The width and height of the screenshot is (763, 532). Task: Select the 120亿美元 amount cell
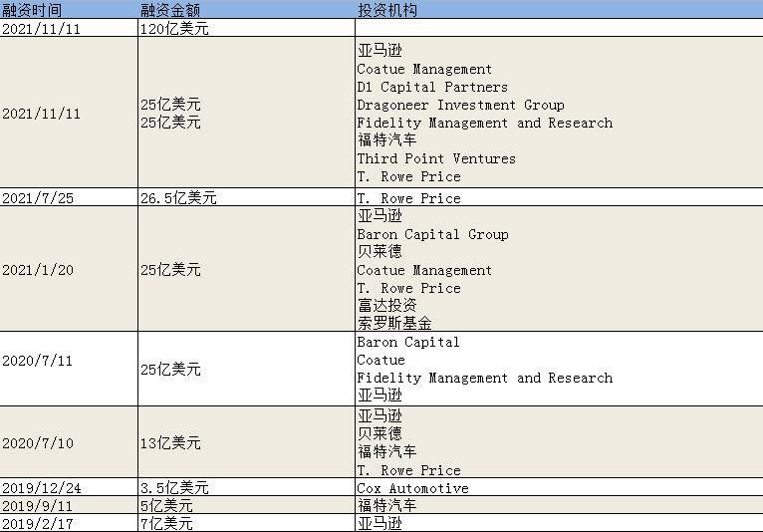coord(174,29)
